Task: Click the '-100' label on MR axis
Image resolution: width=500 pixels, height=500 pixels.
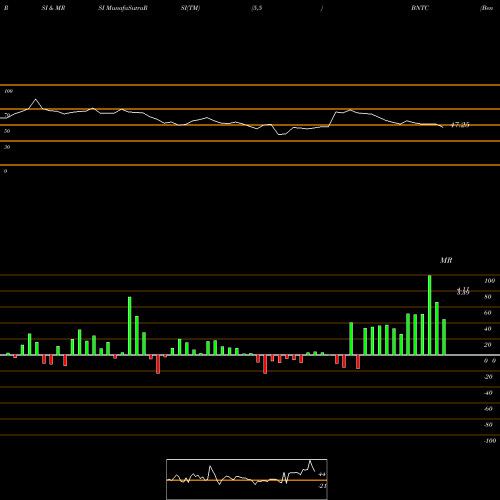Action: pyautogui.click(x=490, y=441)
